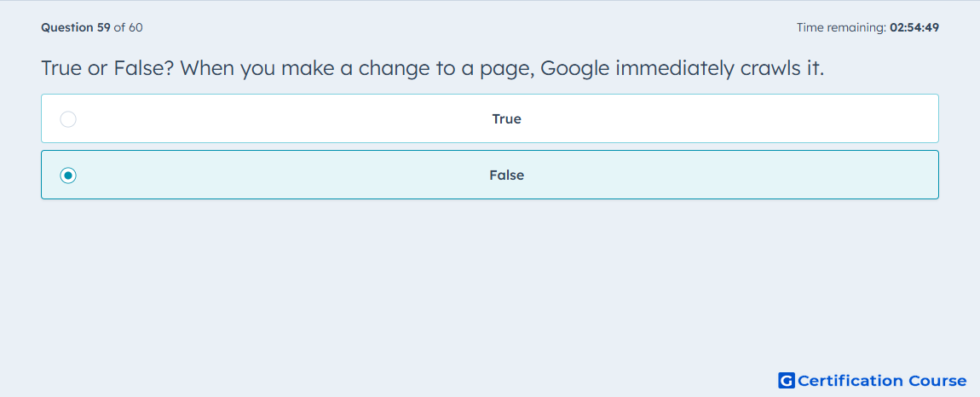Click the 'False' answer label text
Image resolution: width=980 pixels, height=397 pixels.
tap(507, 175)
